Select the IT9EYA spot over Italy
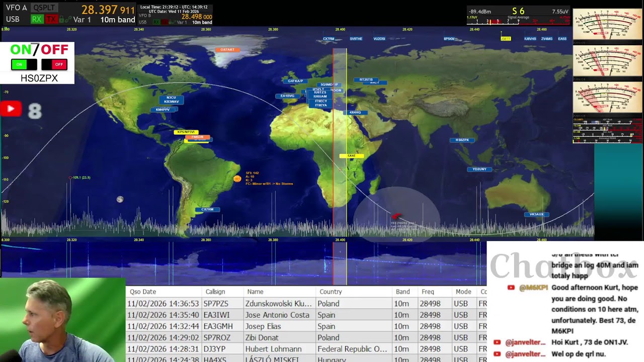 [x=320, y=106]
